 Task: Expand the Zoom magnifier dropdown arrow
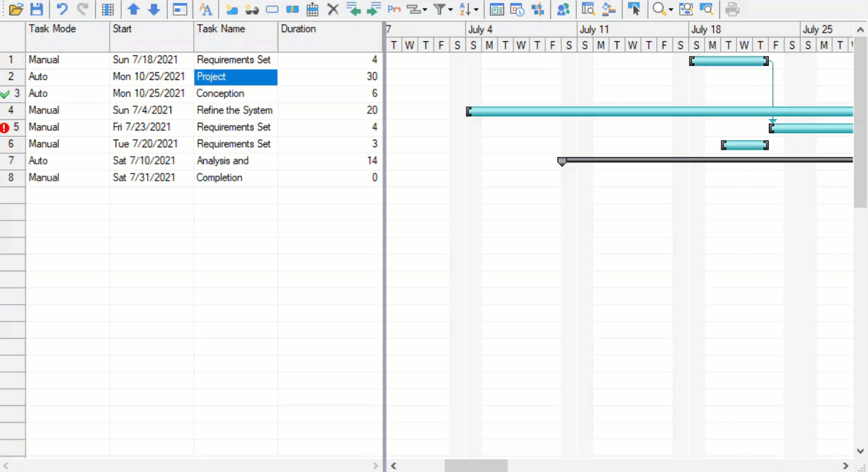(x=671, y=10)
